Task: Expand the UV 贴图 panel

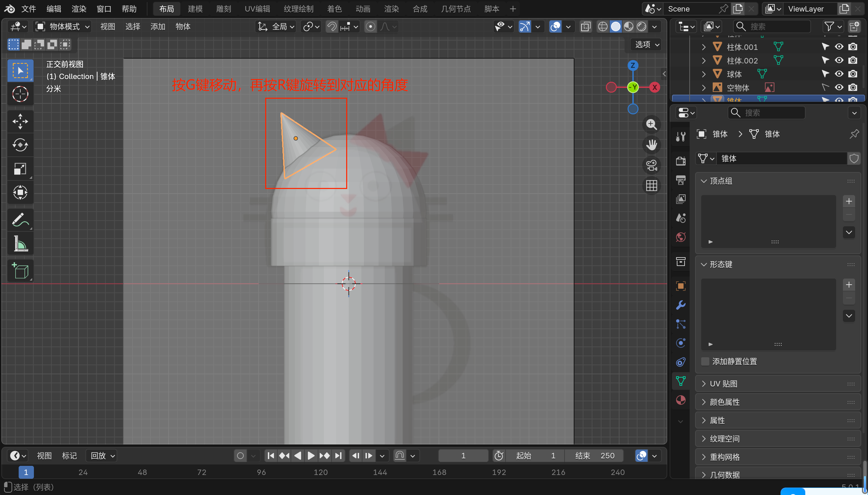Action: (x=724, y=384)
